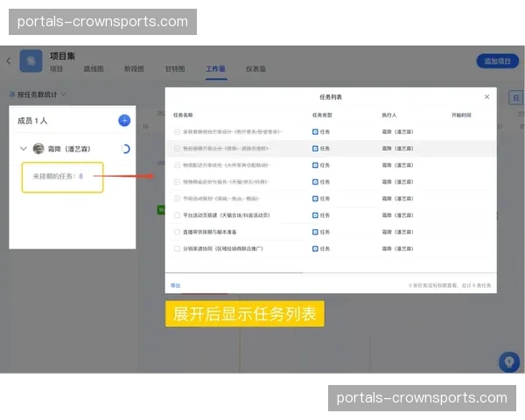Click the struck-through 售后保障 task name
Viewport: 525px width, 420px height.
click(227, 149)
